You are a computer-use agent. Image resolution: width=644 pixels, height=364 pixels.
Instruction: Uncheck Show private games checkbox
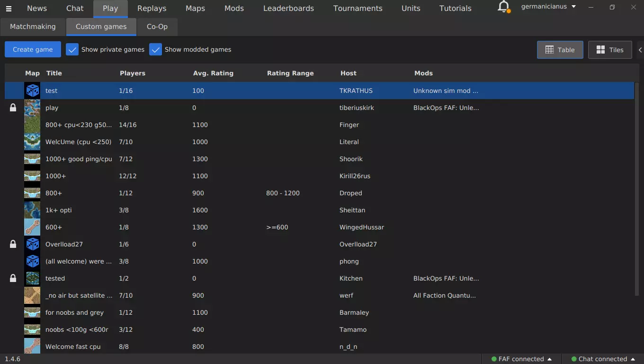[72, 49]
